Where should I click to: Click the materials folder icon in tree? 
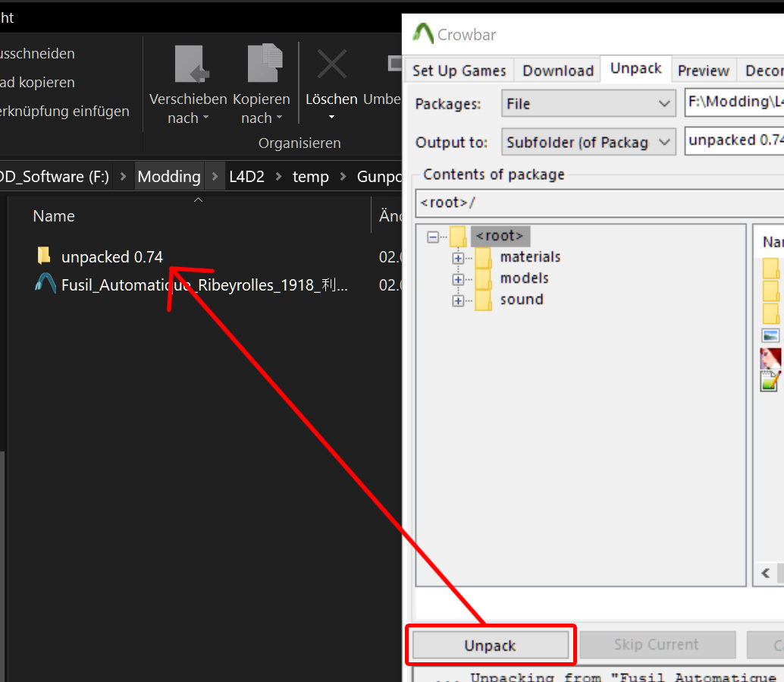point(484,257)
